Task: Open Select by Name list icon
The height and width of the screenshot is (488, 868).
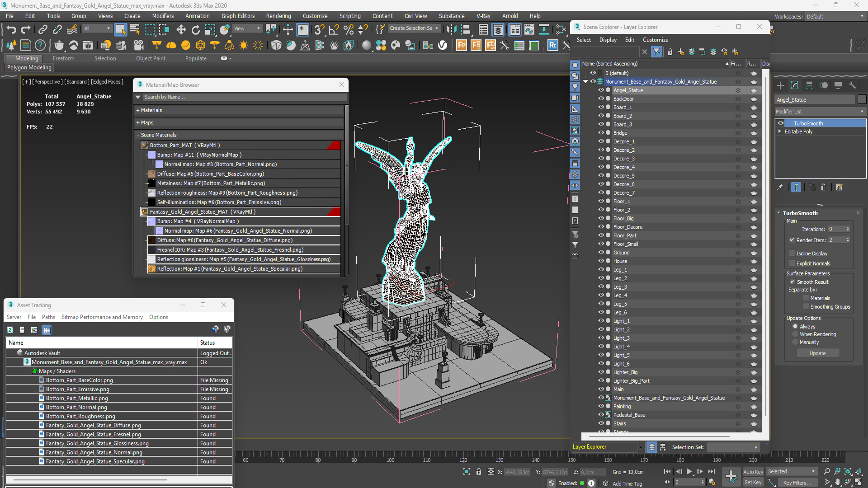Action: (x=135, y=30)
